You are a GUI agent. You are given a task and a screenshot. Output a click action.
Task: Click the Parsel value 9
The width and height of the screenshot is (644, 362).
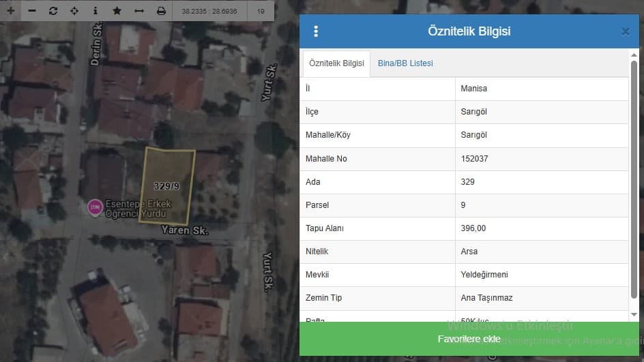[x=463, y=205]
